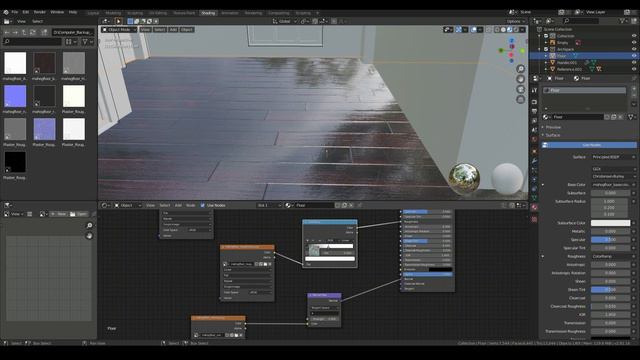
Task: Select the blue normal map thumbnail
Action: (15, 96)
